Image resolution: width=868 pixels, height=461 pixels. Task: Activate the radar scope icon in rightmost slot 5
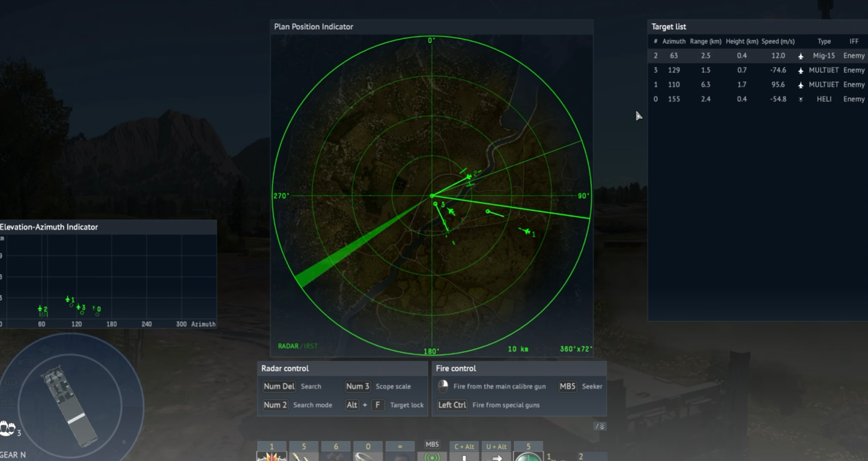[x=528, y=457]
